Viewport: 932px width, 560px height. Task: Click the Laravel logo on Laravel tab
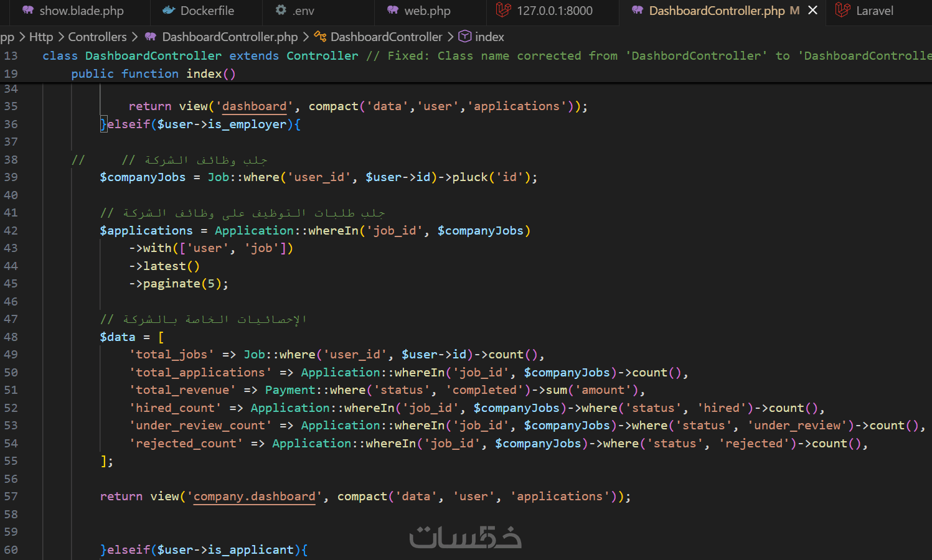(843, 10)
